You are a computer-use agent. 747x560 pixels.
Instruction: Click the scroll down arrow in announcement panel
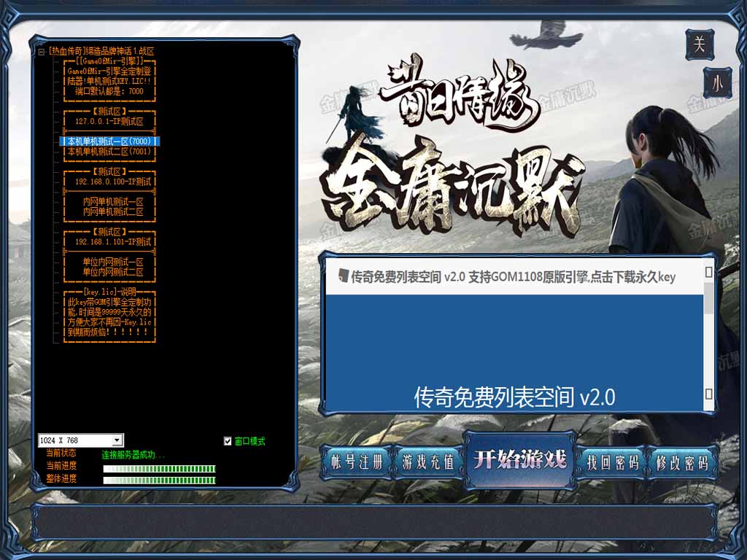pyautogui.click(x=709, y=394)
